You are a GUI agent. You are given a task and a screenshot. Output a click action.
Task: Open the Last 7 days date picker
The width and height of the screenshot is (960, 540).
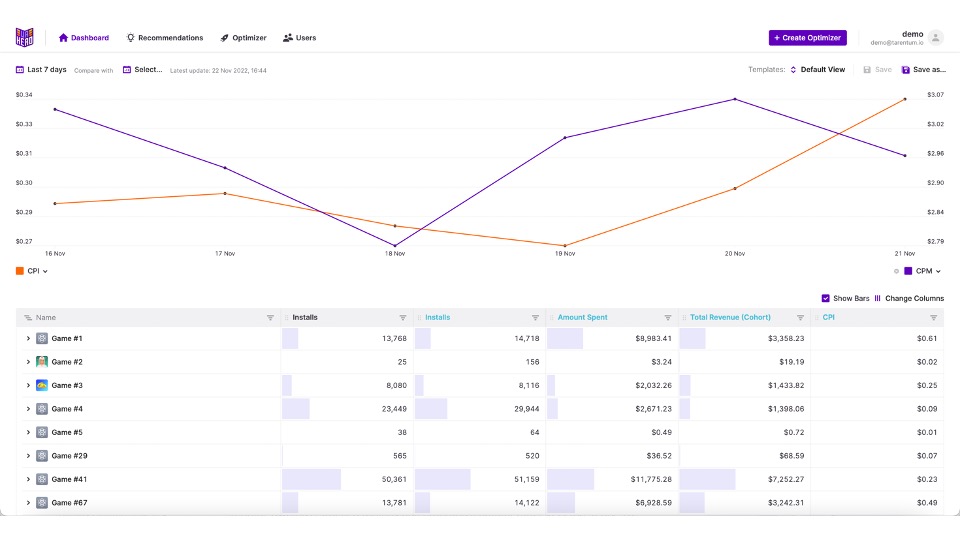click(x=41, y=70)
